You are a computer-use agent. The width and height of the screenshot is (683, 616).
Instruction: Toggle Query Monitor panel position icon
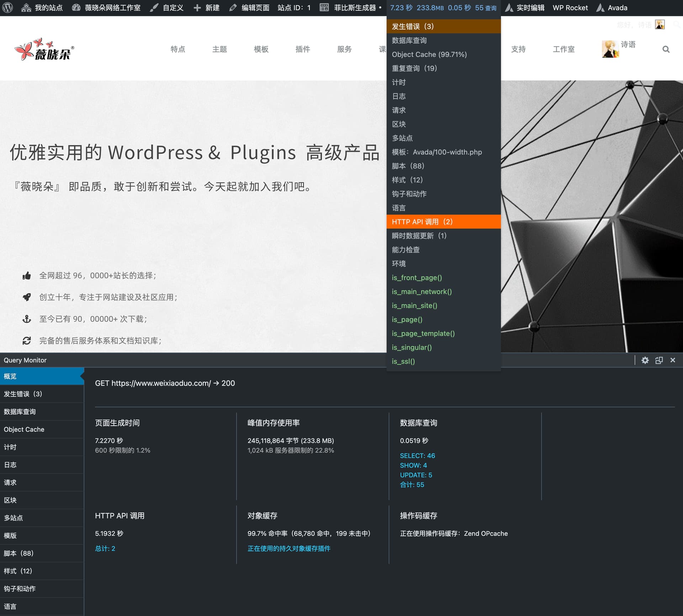659,360
